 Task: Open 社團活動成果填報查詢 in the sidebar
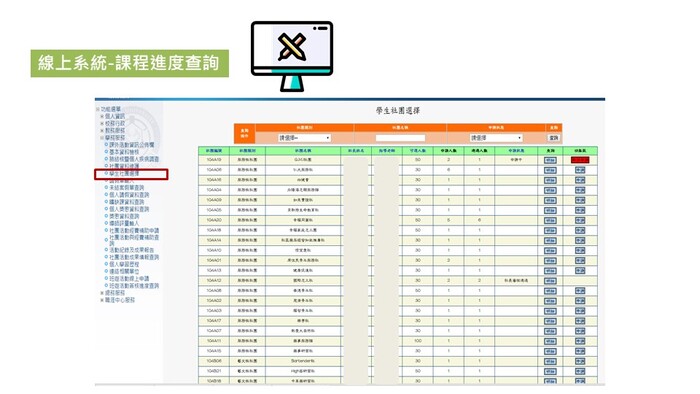tap(134, 257)
